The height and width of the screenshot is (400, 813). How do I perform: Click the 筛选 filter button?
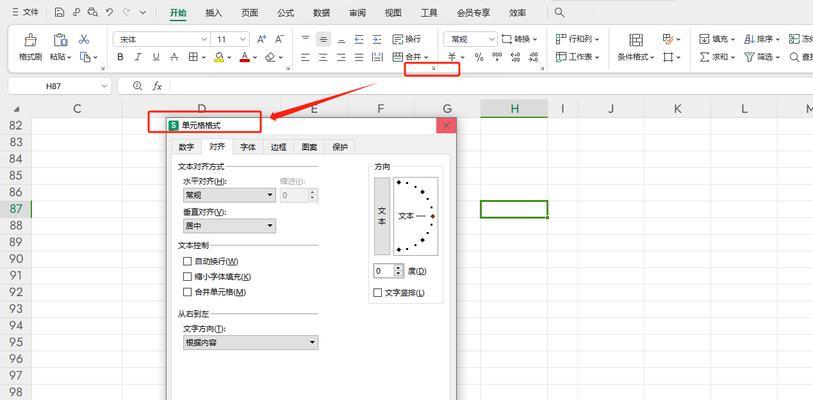[x=763, y=57]
